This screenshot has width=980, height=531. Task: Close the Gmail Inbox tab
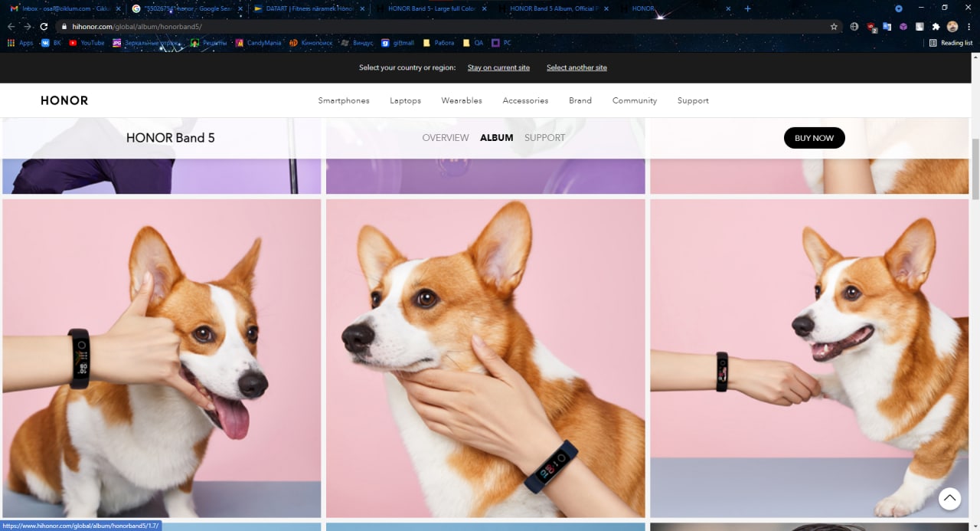[118, 8]
